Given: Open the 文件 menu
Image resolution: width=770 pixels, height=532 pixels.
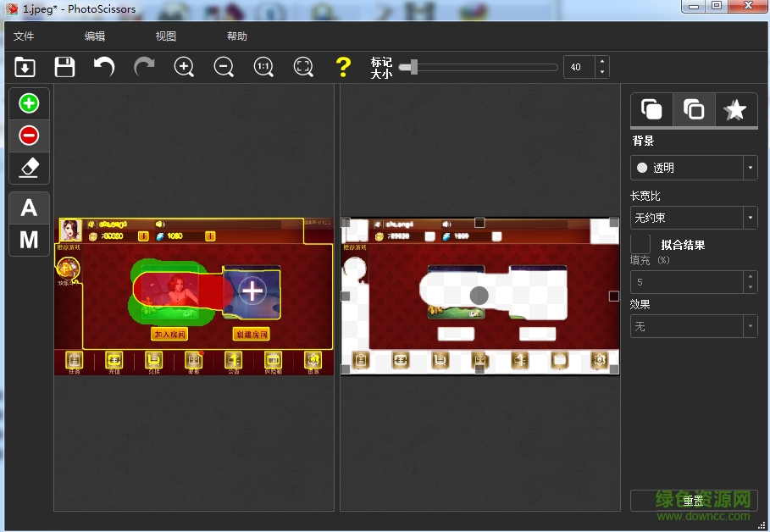Looking at the screenshot, I should [24, 36].
